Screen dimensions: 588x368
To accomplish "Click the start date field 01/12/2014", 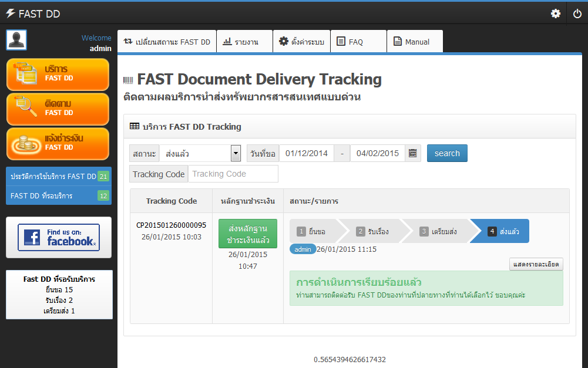I will tap(306, 153).
